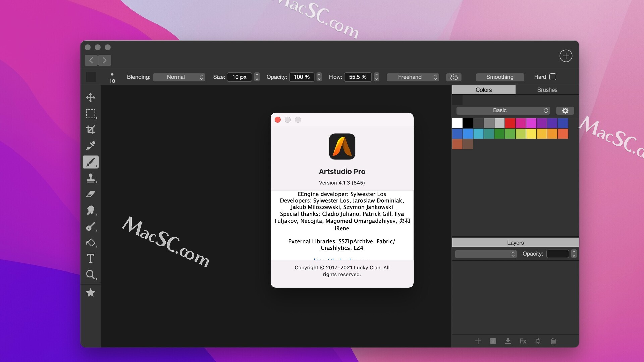Open layer adjustments sun icon
Screen dimensions: 644x362
[x=538, y=341]
